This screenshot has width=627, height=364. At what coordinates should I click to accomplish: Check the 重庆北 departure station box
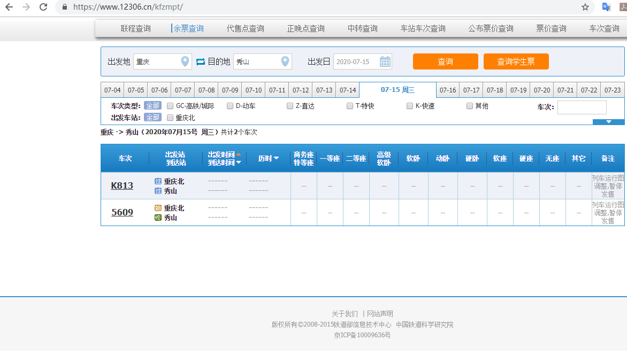point(170,118)
